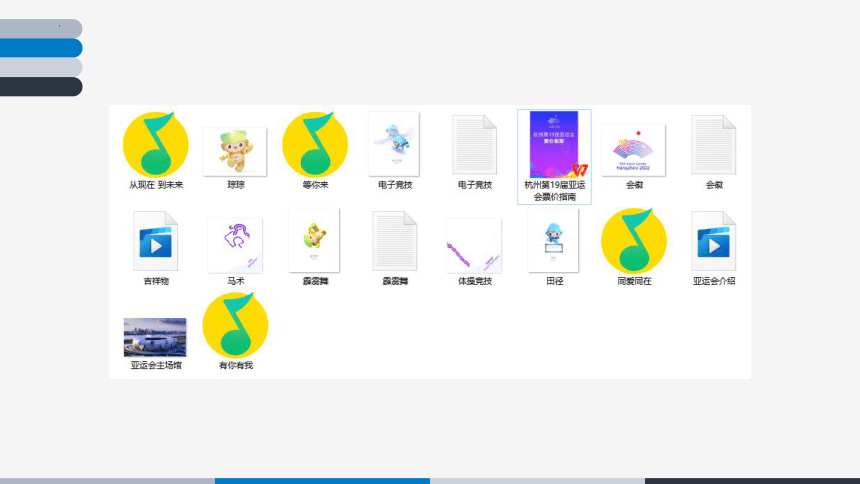860x484 pixels.
Task: Select the 亚运会主场馆 stadium photo
Action: coord(155,337)
